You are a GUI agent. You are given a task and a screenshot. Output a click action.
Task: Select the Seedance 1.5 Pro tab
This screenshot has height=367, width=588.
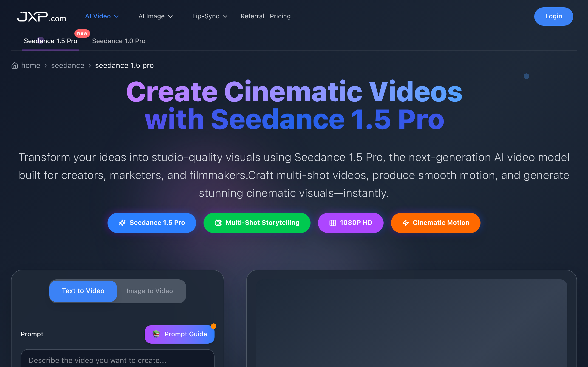(x=51, y=41)
